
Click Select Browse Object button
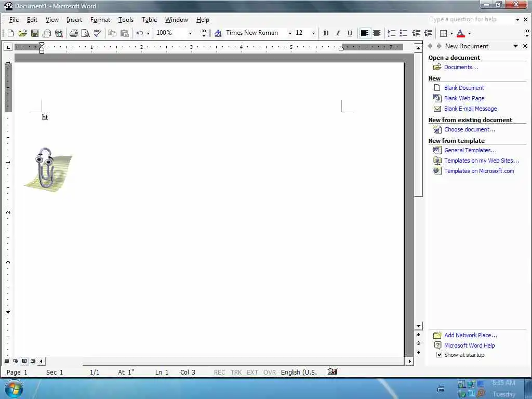pyautogui.click(x=418, y=343)
